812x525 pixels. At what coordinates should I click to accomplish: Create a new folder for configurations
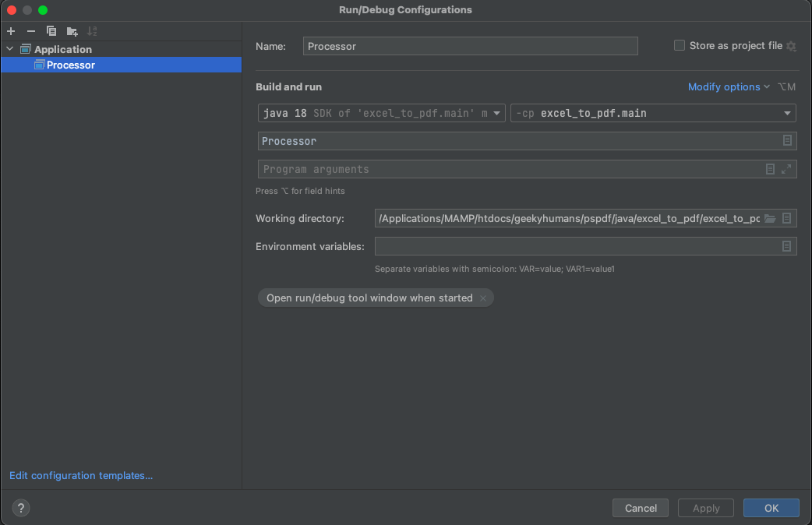point(72,31)
